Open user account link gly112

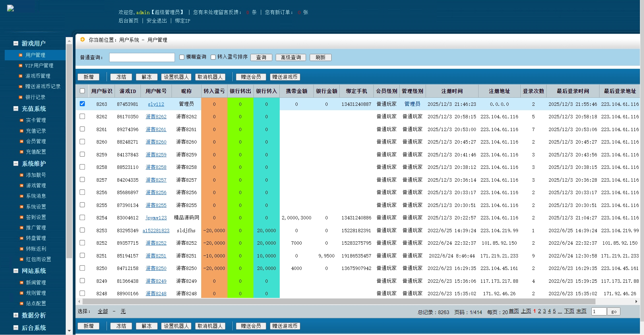(156, 104)
